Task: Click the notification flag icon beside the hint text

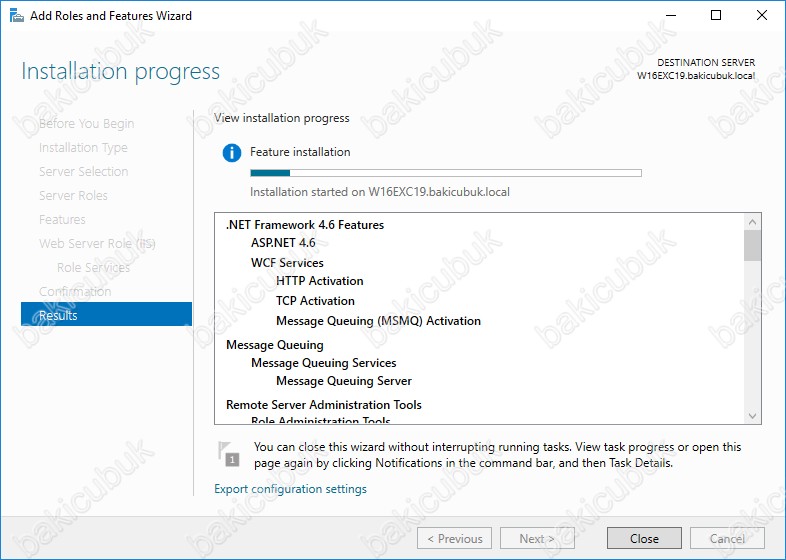Action: coord(229,454)
